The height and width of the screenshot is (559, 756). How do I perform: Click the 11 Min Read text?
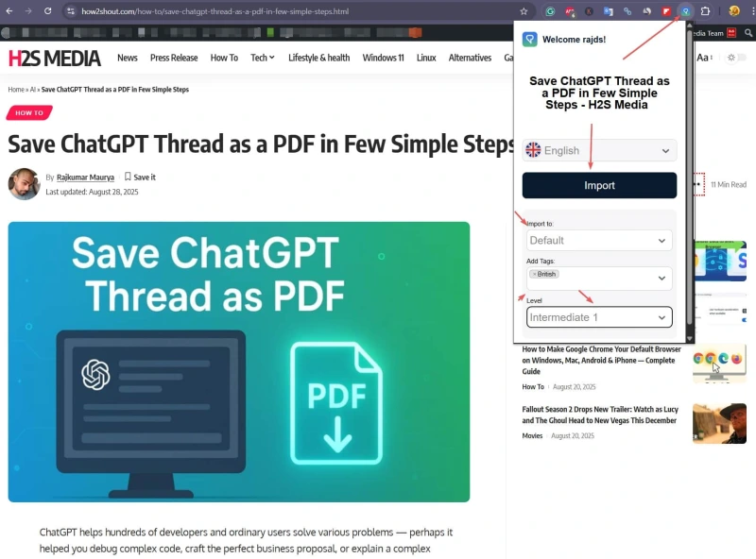[728, 184]
